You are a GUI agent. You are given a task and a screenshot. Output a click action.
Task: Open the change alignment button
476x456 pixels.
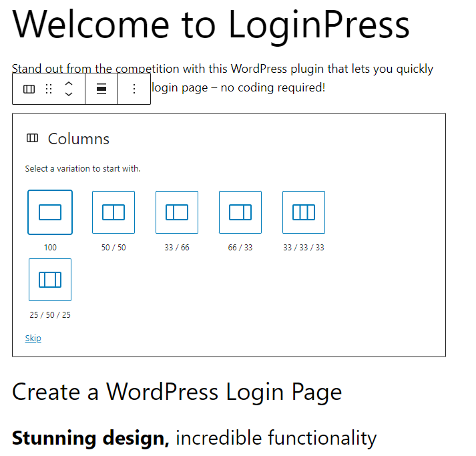coord(101,89)
